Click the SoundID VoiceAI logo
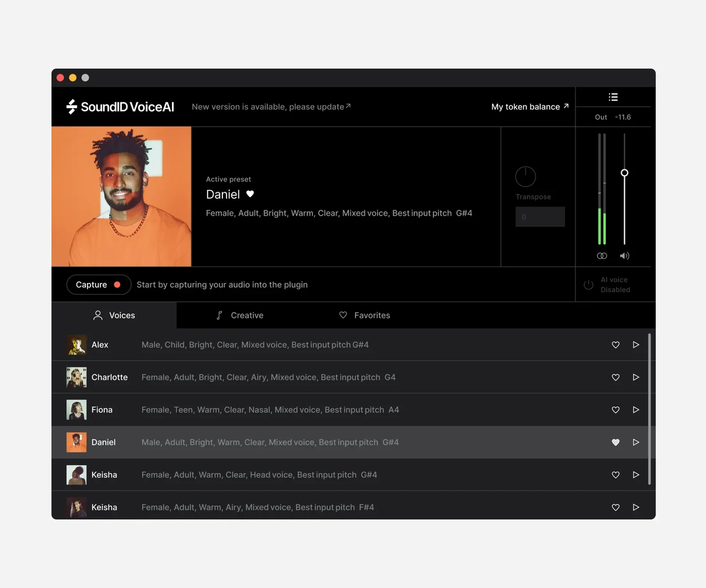The width and height of the screenshot is (706, 588). 120,106
